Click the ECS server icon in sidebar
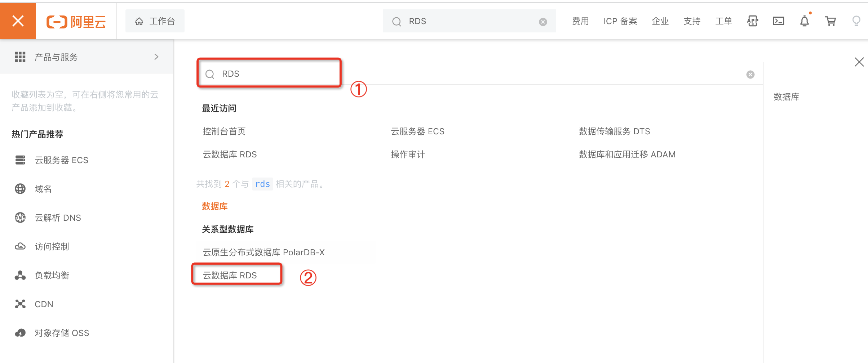This screenshot has width=868, height=363. (x=20, y=160)
